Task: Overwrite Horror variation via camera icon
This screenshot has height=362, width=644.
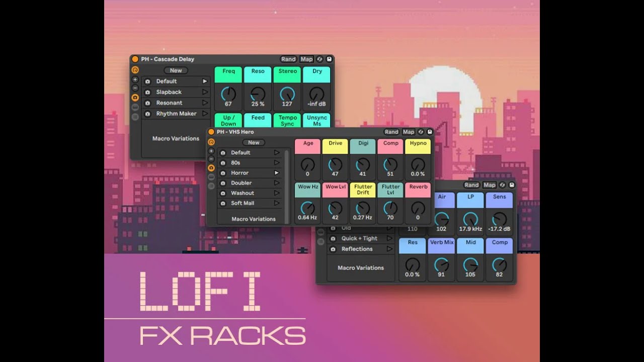Action: point(223,173)
